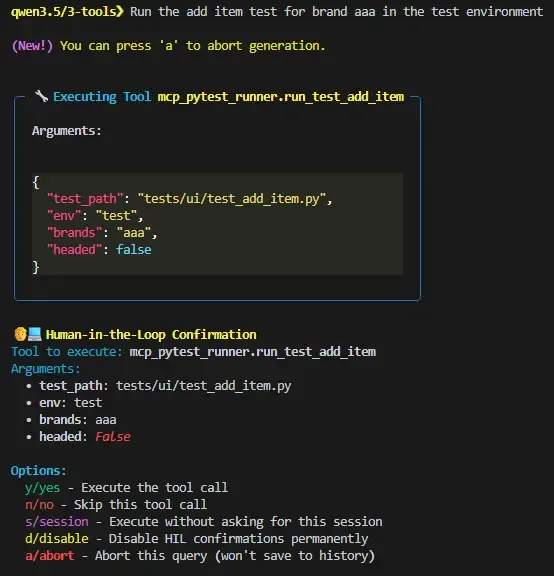Click the qwen3.5/3-tools prompt label

[x=67, y=12]
